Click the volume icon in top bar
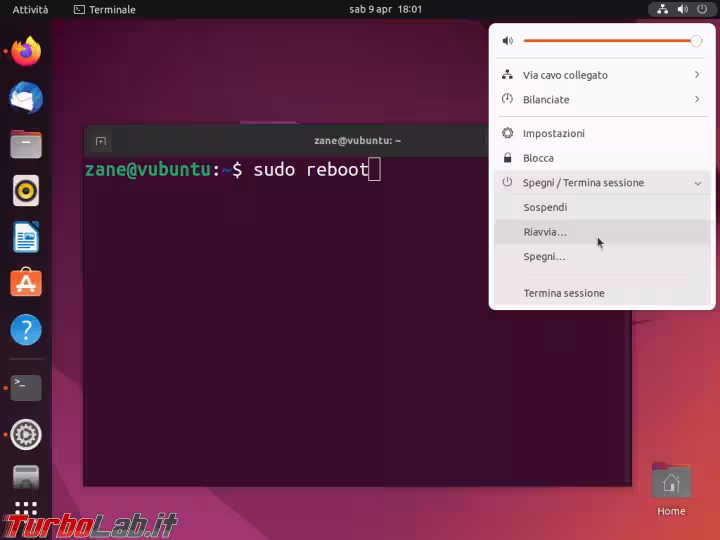This screenshot has width=720, height=540. 682,9
